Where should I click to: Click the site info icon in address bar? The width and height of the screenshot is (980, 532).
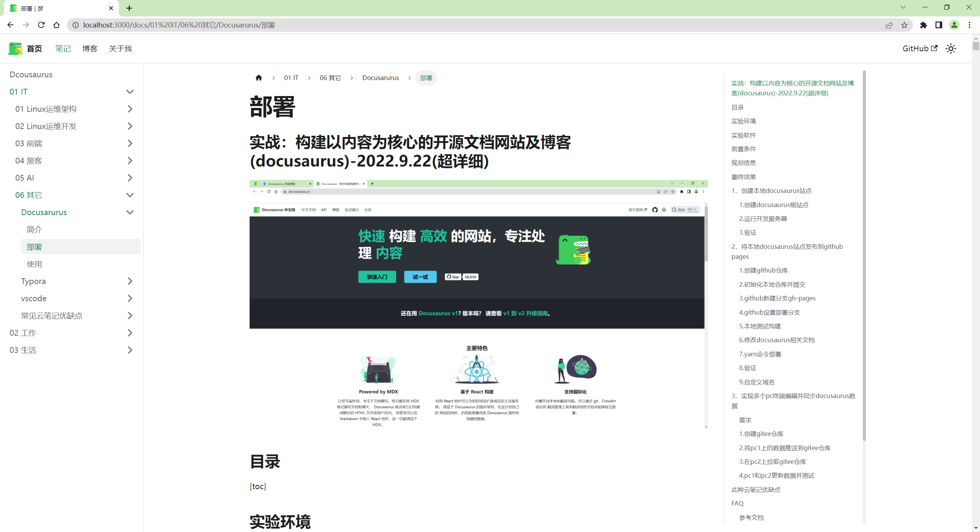(76, 24)
